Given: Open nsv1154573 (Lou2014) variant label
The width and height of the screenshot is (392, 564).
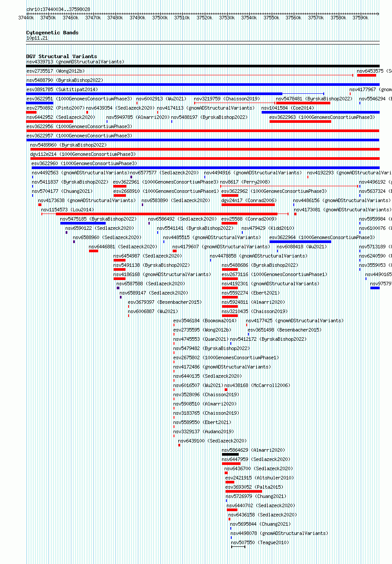Looking at the screenshot, I should [67, 210].
